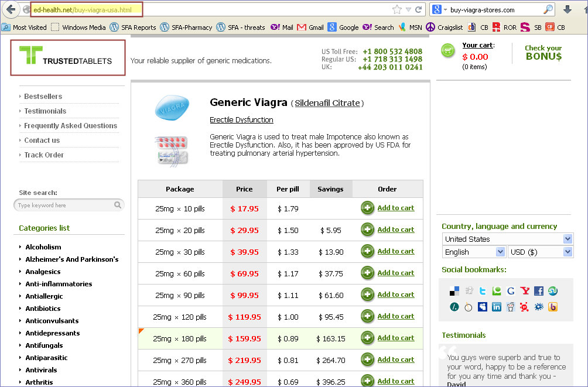This screenshot has width=588, height=387.
Task: Click the site search keyword field
Action: pyautogui.click(x=64, y=206)
